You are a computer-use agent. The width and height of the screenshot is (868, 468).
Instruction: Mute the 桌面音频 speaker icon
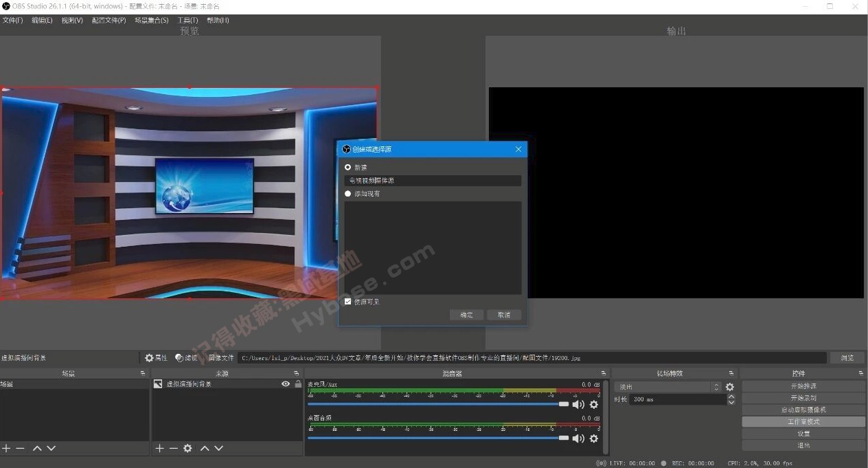click(x=578, y=438)
